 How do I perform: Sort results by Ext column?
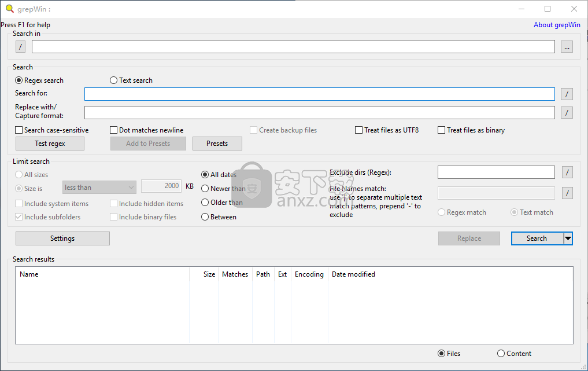pyautogui.click(x=282, y=274)
